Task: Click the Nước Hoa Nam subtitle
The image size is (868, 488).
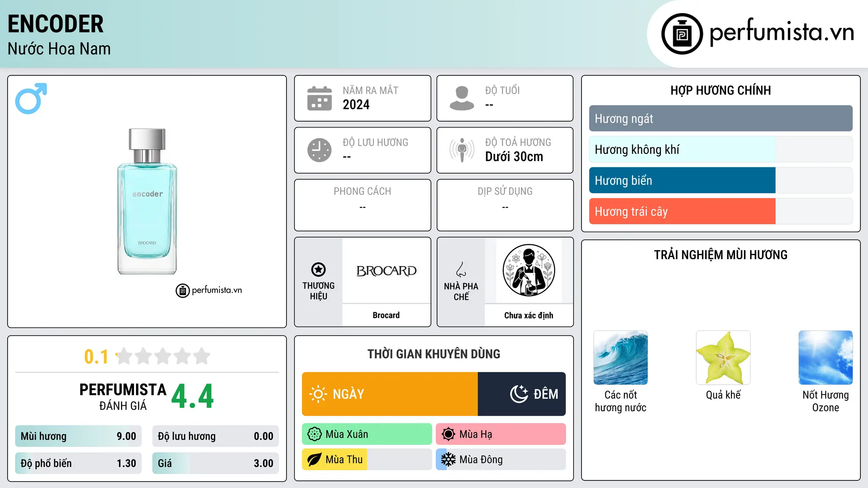Action: click(59, 49)
